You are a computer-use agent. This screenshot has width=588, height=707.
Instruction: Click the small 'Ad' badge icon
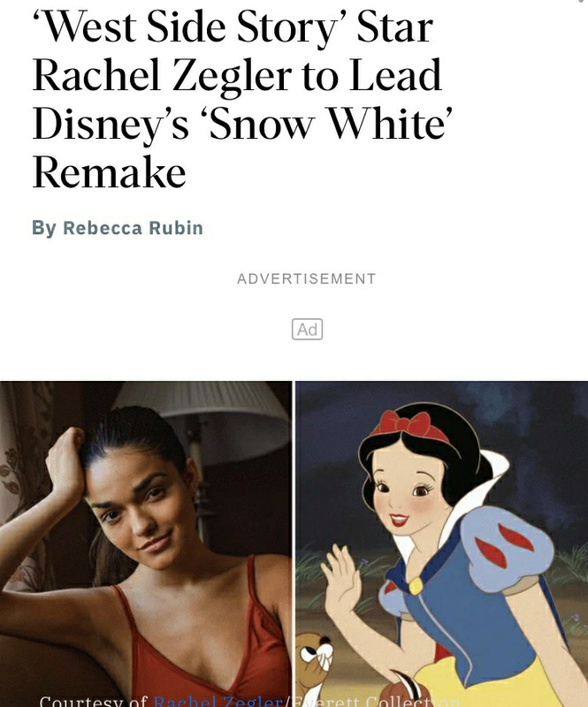point(308,329)
